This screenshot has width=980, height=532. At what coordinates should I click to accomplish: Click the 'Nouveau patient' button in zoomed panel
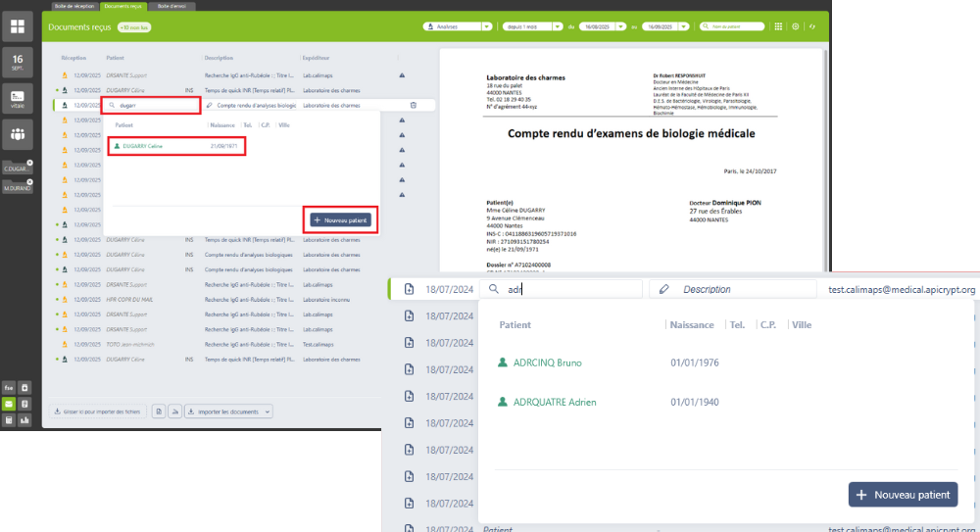point(903,495)
